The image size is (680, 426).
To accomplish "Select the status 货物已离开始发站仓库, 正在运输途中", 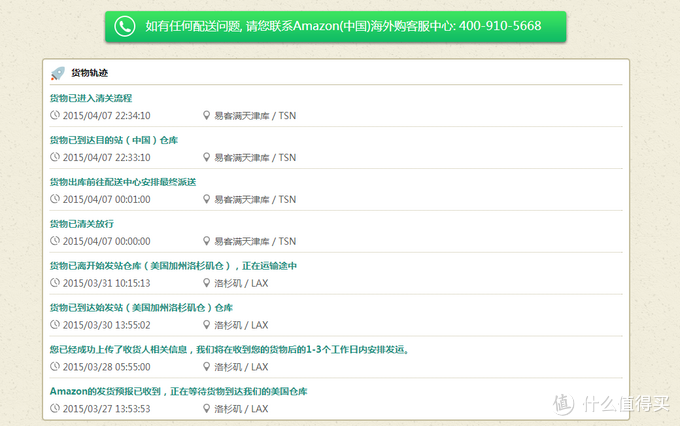I will point(173,266).
